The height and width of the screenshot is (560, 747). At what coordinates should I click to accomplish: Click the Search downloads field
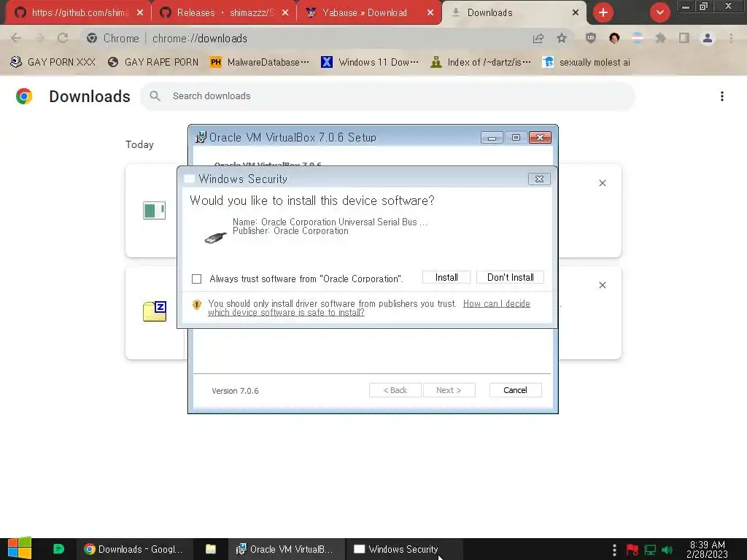tap(387, 96)
